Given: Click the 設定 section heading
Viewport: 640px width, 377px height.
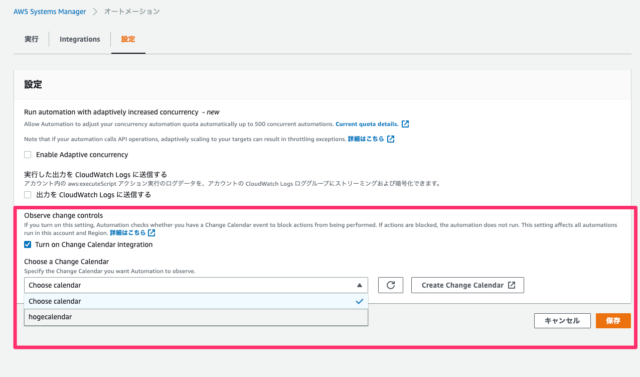Looking at the screenshot, I should click(x=33, y=84).
